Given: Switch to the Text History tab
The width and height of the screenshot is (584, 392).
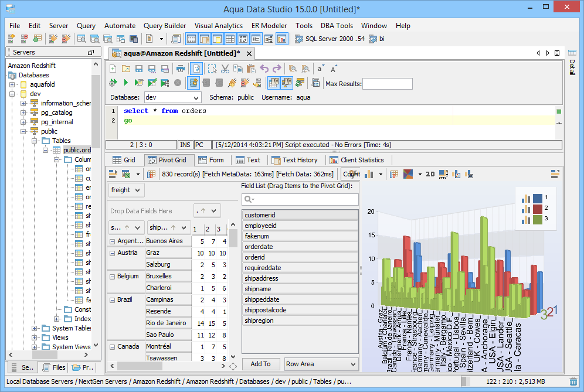Looking at the screenshot, I should click(295, 160).
